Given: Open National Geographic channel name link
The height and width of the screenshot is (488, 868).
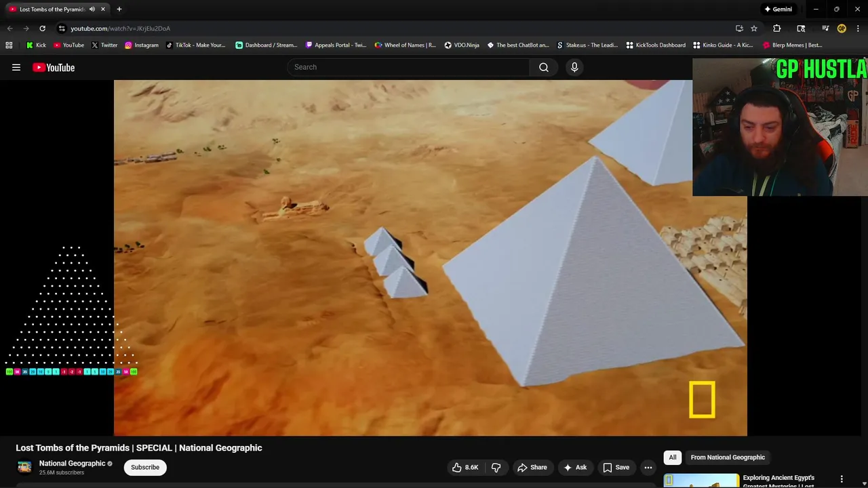Looking at the screenshot, I should coord(72,464).
